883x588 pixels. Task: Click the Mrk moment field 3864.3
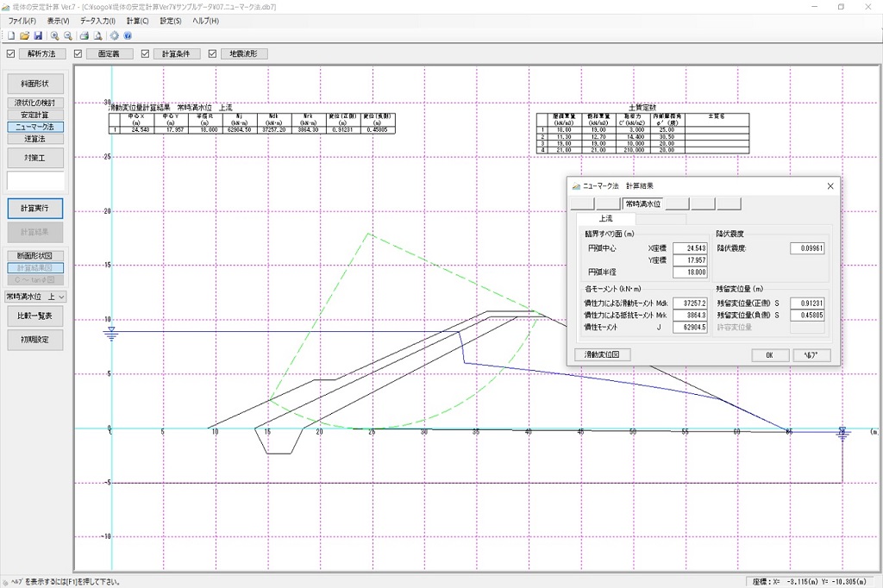[690, 316]
